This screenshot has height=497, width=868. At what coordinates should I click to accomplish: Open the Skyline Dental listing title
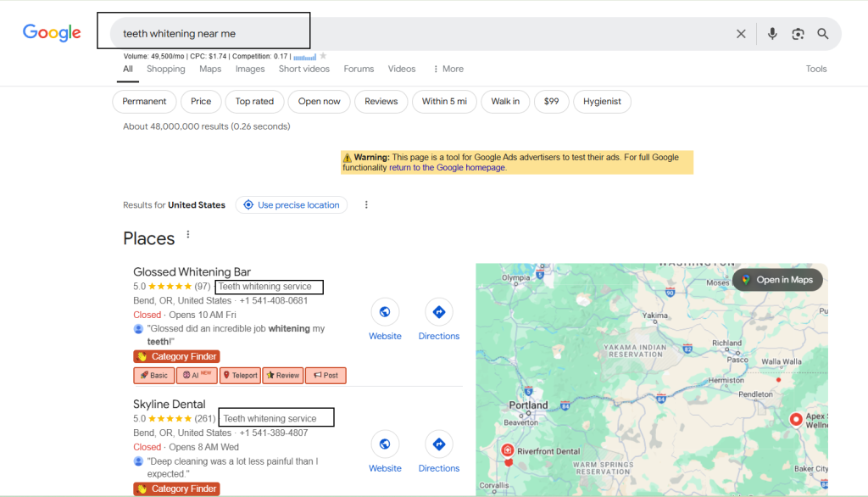pos(169,404)
